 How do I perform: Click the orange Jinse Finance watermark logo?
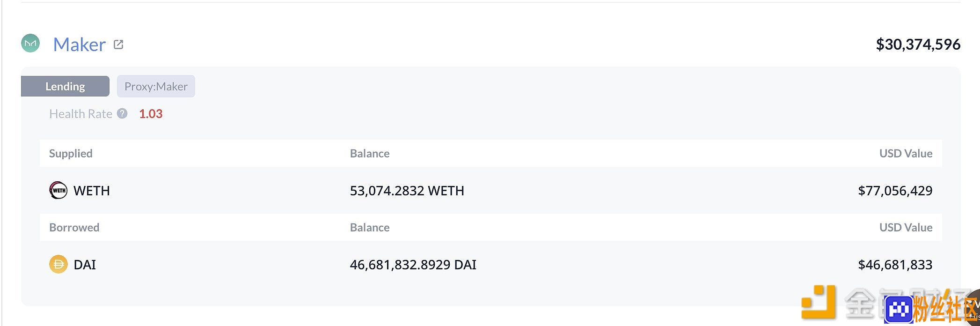pyautogui.click(x=819, y=302)
